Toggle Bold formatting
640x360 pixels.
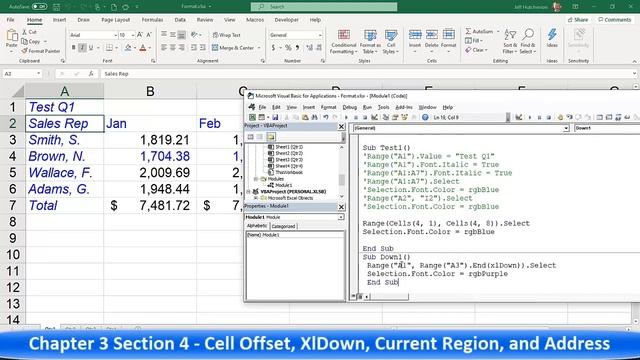coord(73,48)
